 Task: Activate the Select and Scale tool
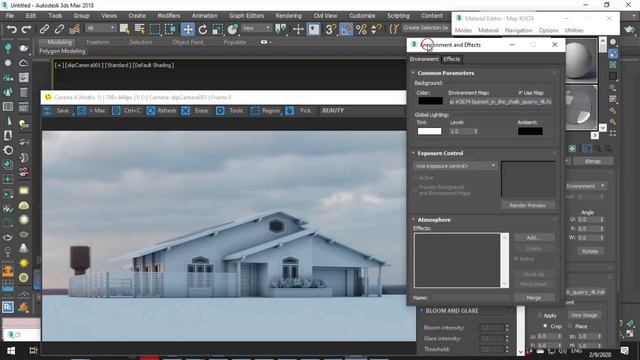217,29
